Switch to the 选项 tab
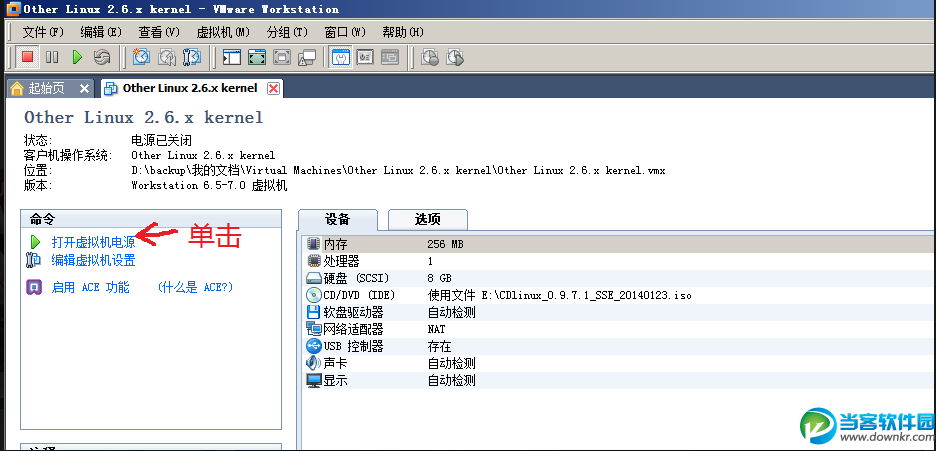The width and height of the screenshot is (936, 451). click(427, 220)
